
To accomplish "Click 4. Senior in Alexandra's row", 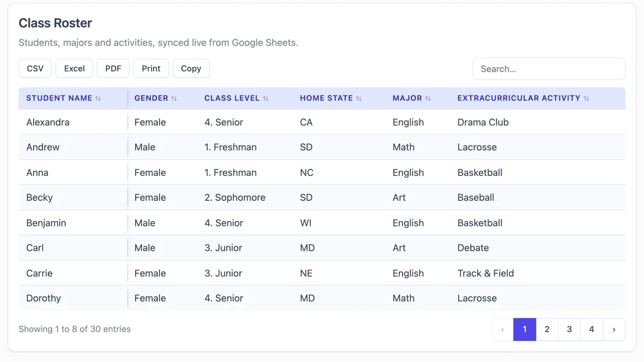I will click(x=224, y=122).
